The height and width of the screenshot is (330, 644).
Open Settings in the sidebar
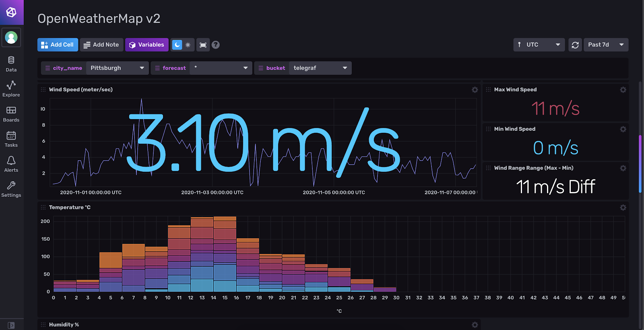coord(11,189)
